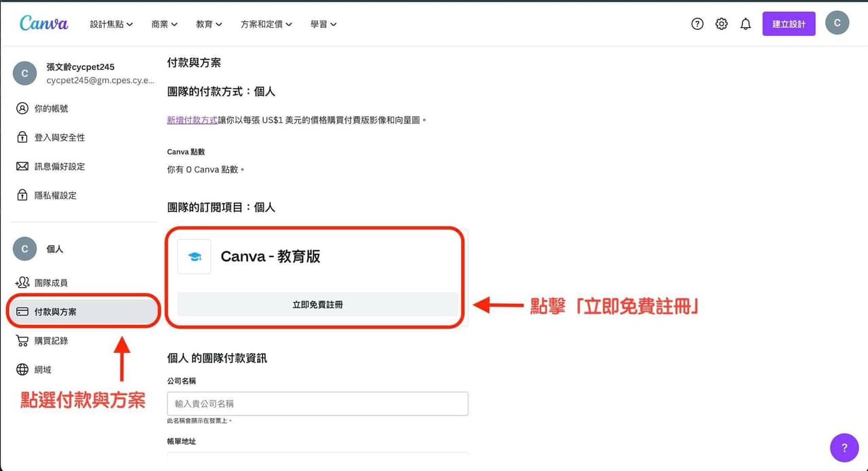Click the 建立設計 button
The height and width of the screenshot is (471, 868).
789,24
